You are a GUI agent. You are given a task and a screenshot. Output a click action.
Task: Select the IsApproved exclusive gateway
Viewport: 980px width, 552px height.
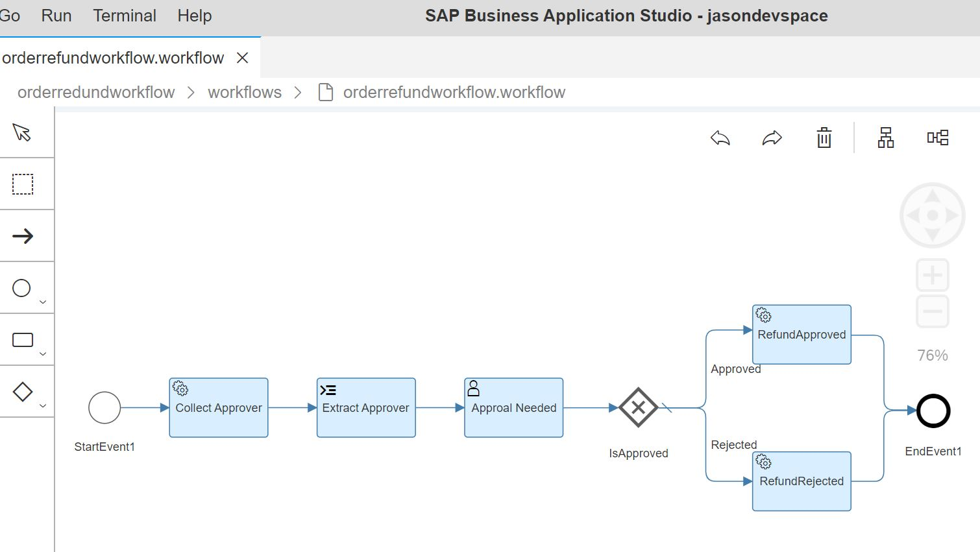point(639,407)
